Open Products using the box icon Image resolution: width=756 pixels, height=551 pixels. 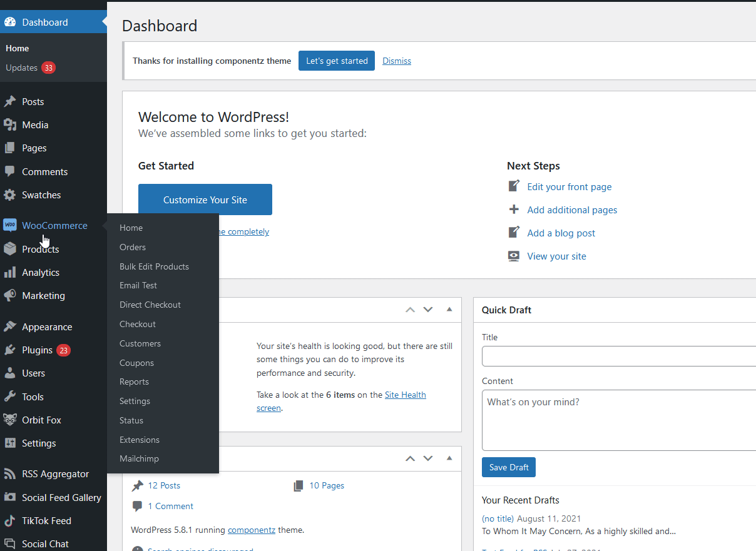(x=11, y=249)
